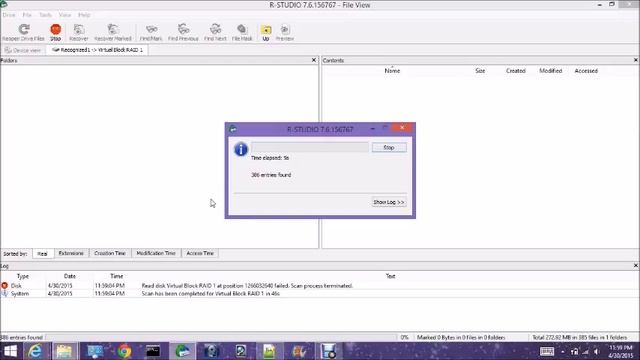Click the volume speaker tray icon
Viewport: 640px width, 360px height.
click(597, 351)
